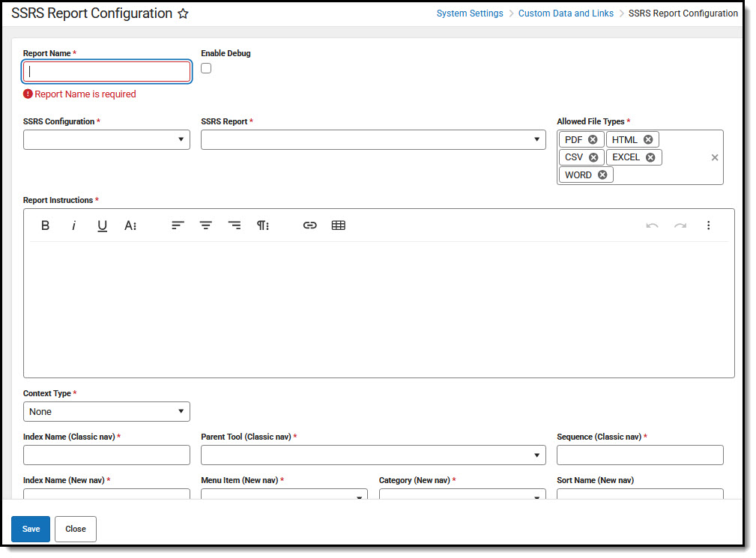
Task: Remove the CSV file type tag
Action: [x=593, y=157]
